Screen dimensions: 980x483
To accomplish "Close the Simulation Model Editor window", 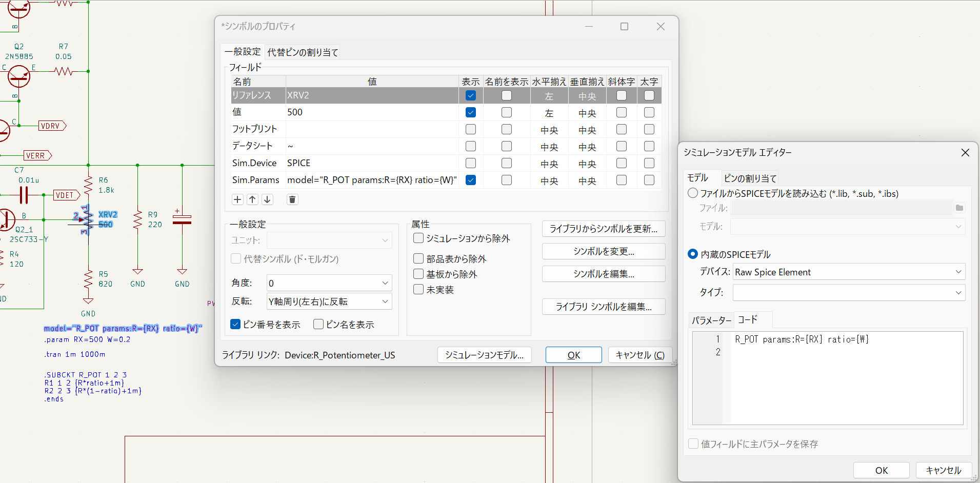I will click(965, 152).
